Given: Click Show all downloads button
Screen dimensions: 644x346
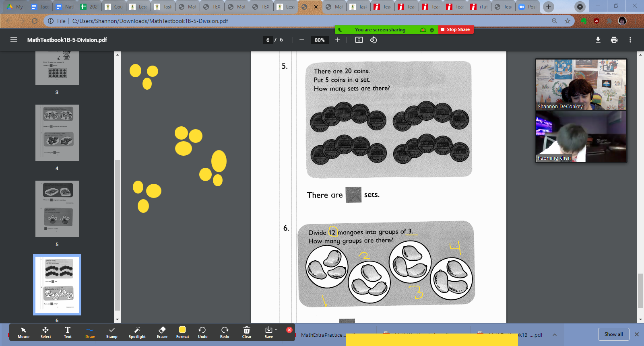Looking at the screenshot, I should point(613,334).
